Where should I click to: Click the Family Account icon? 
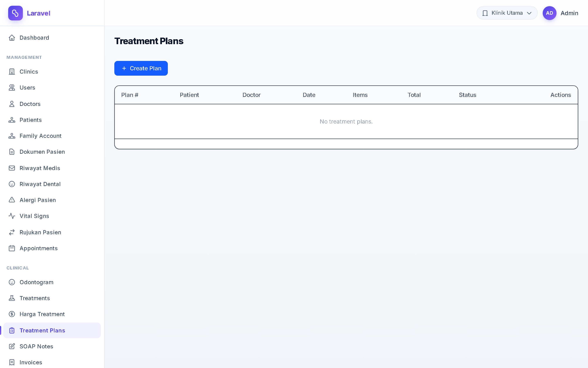coord(12,136)
